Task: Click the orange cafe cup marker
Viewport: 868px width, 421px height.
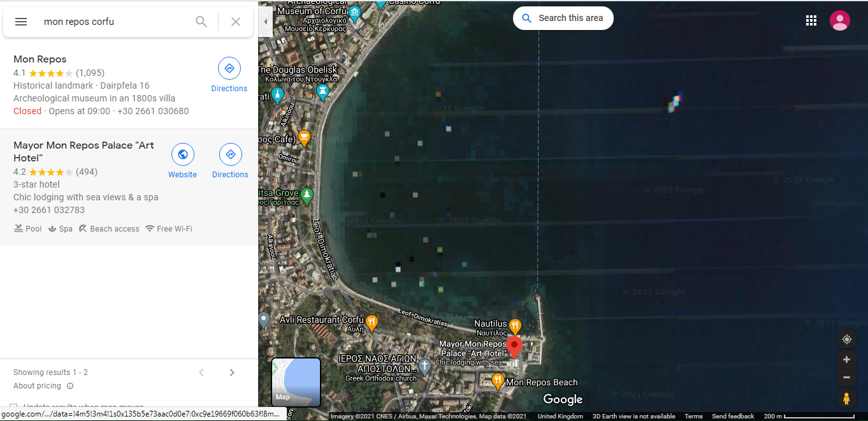Action: point(305,137)
